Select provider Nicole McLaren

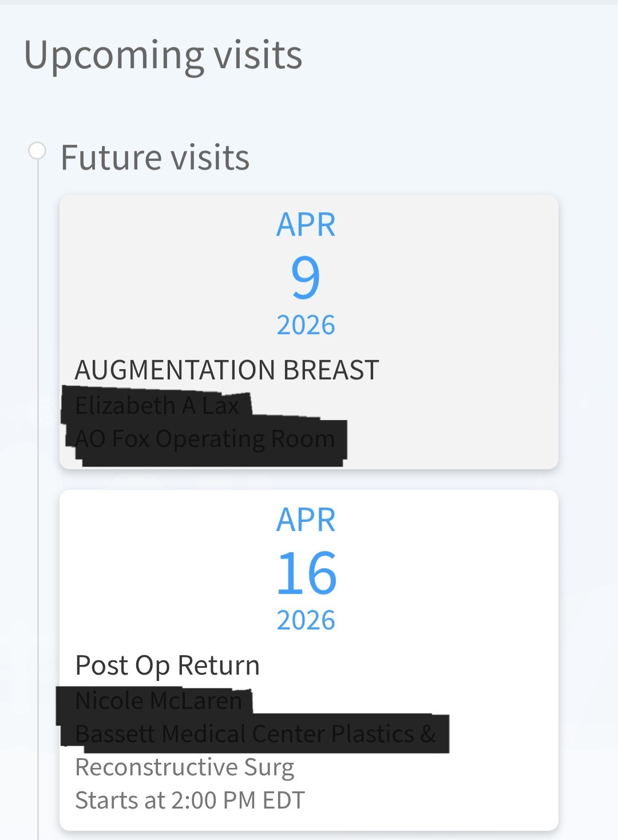coord(159,700)
